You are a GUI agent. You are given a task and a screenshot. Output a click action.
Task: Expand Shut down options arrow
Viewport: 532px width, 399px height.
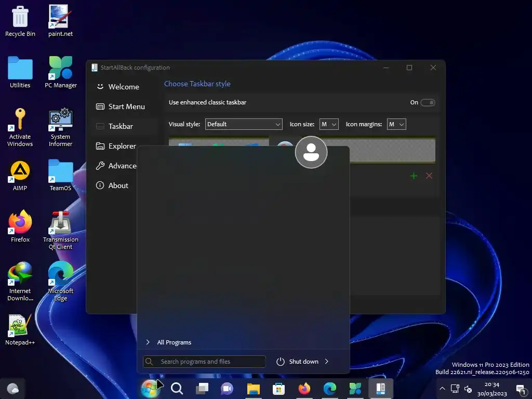[x=327, y=362]
